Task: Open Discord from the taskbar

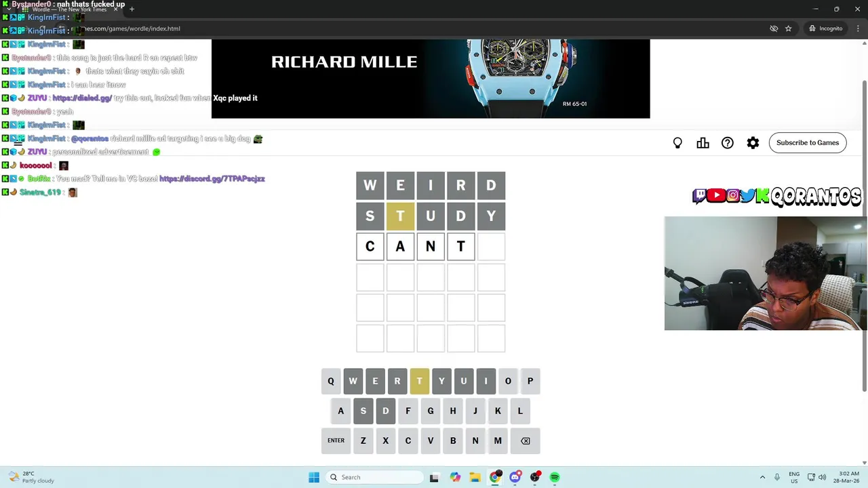Action: click(x=515, y=477)
